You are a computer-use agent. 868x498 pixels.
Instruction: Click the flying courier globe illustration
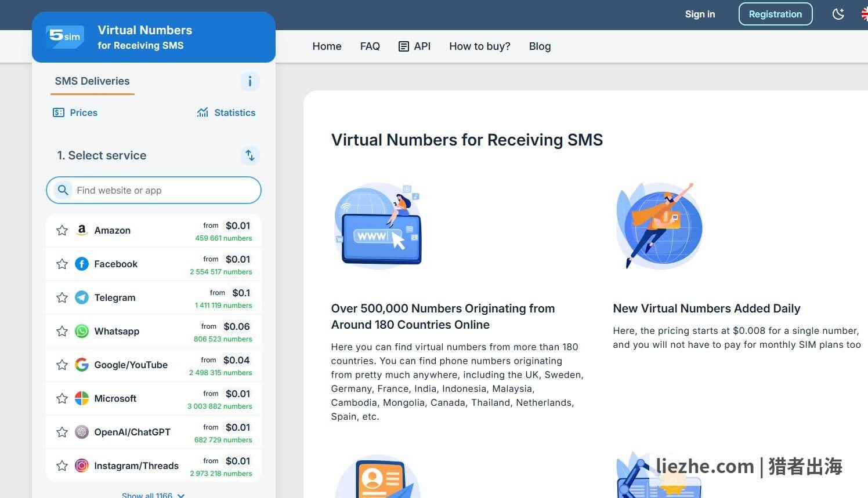(659, 226)
